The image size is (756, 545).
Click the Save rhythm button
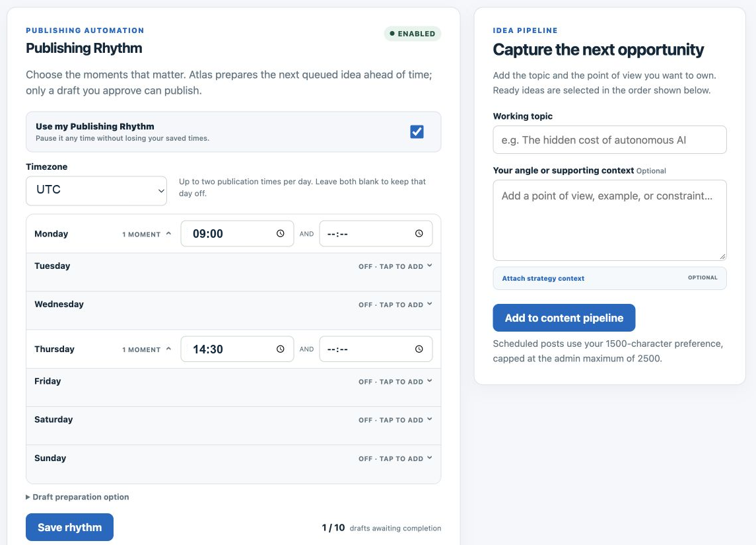click(69, 527)
